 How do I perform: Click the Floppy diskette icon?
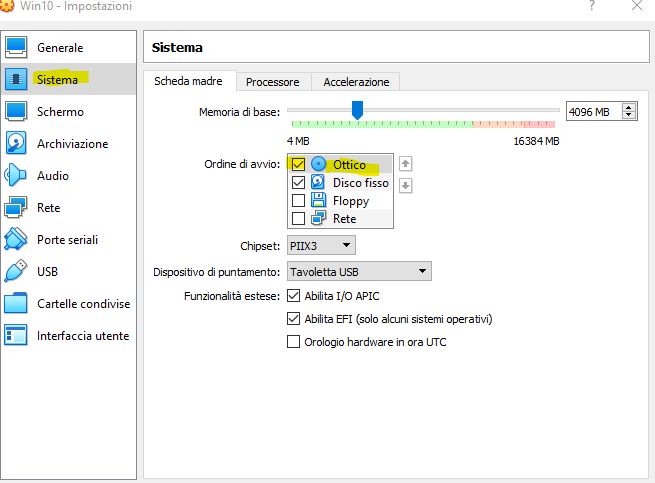(318, 200)
